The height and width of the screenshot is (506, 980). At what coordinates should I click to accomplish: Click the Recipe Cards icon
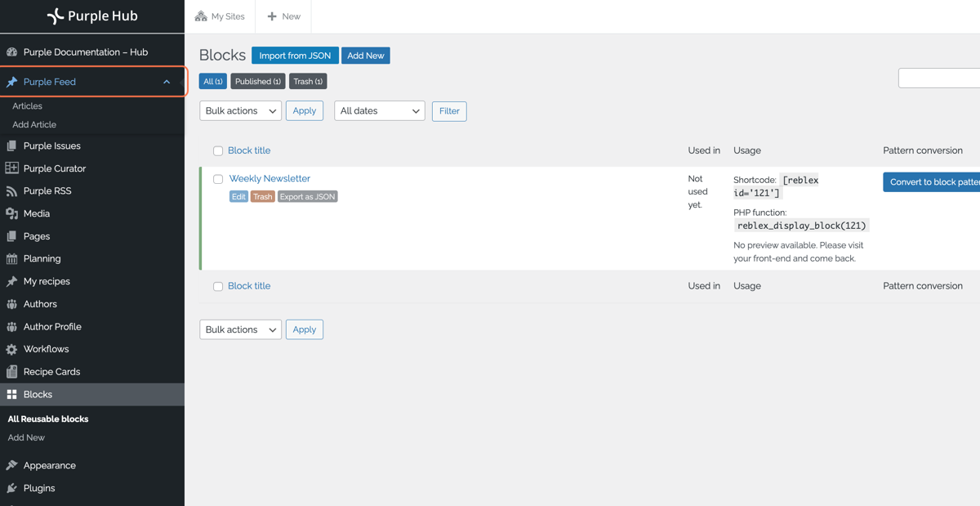11,371
